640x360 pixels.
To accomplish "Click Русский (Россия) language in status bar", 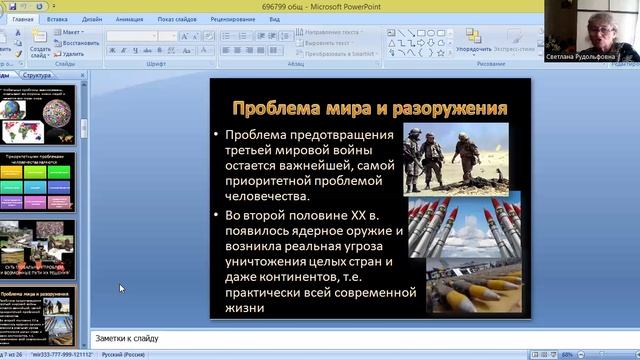I will (x=123, y=355).
